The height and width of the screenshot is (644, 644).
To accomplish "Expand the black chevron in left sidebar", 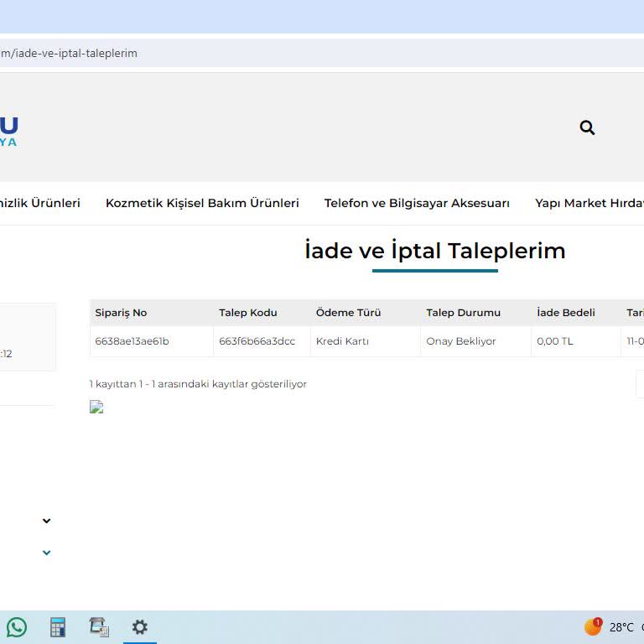I will 46,521.
